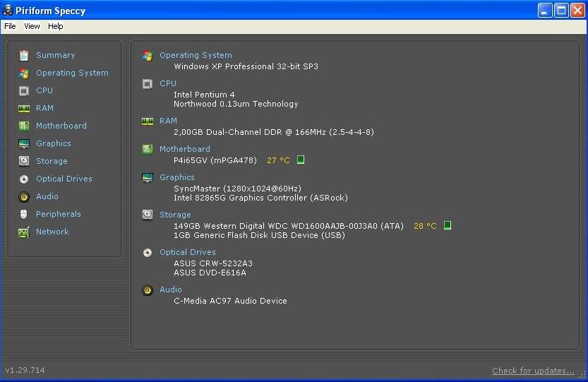Click '1GB Generic Flash Disk USB Device' entry
The image size is (588, 382).
[259, 235]
